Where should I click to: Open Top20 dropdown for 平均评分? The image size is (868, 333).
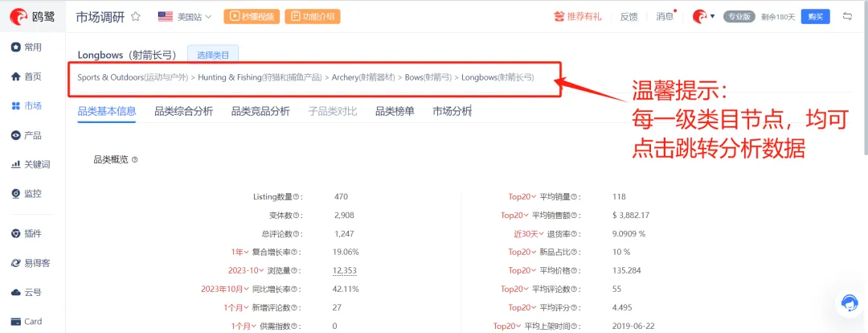click(522, 307)
